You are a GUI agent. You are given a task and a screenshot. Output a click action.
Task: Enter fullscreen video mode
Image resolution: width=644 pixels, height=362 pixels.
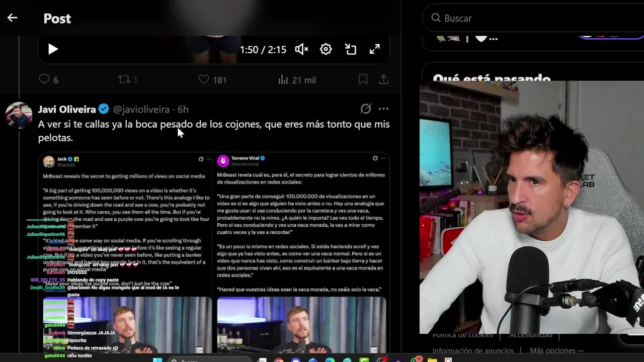tap(375, 49)
